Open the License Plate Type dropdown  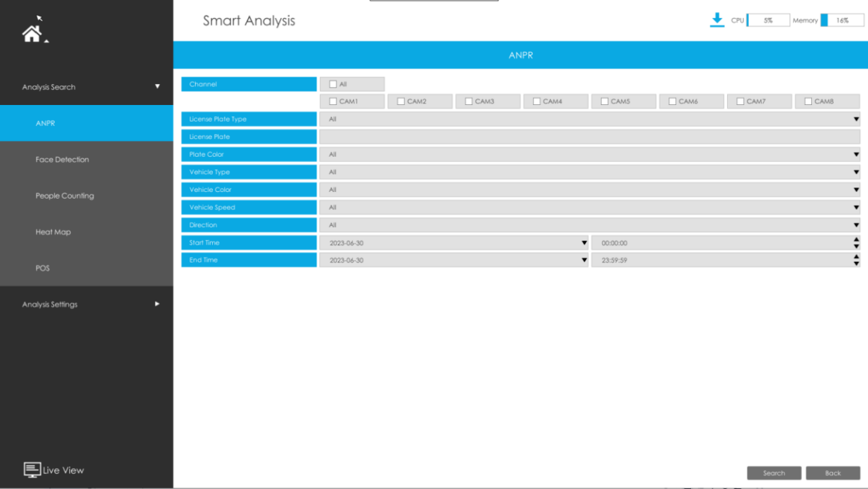point(590,119)
